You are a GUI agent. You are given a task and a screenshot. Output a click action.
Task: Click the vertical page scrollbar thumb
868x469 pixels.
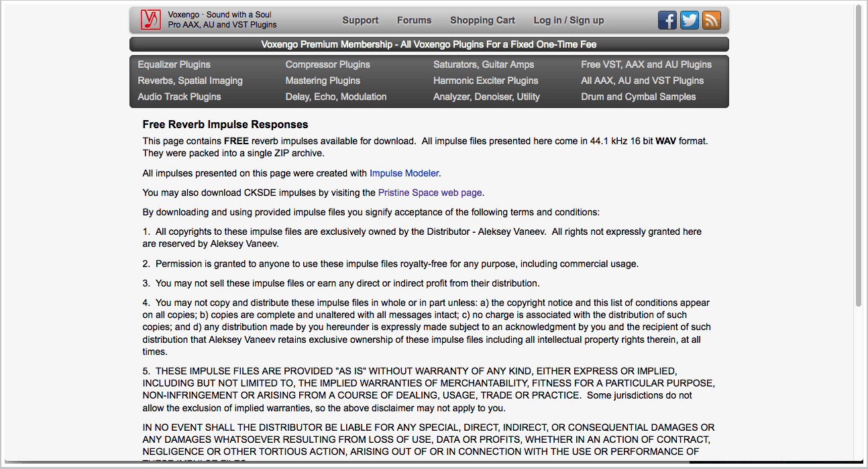(x=859, y=156)
